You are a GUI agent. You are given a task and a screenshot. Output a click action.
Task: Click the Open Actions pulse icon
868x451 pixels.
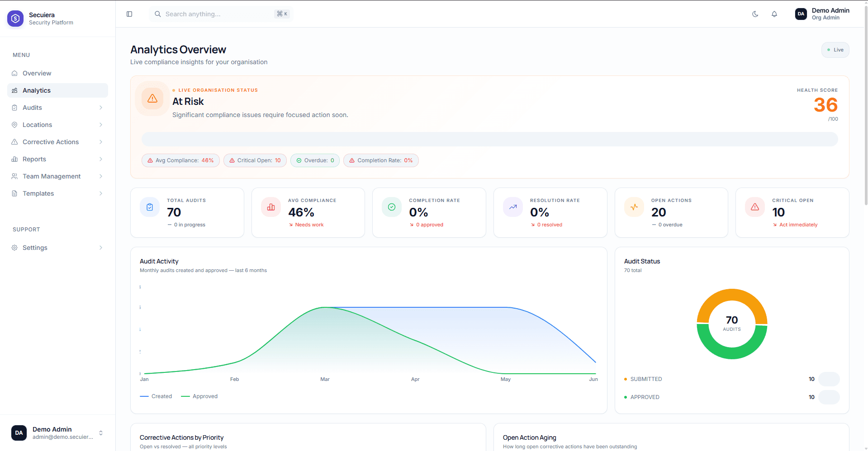tap(634, 207)
